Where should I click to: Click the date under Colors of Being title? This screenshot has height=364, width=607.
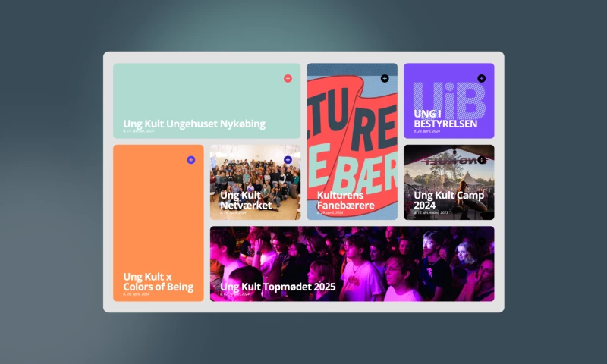click(137, 294)
